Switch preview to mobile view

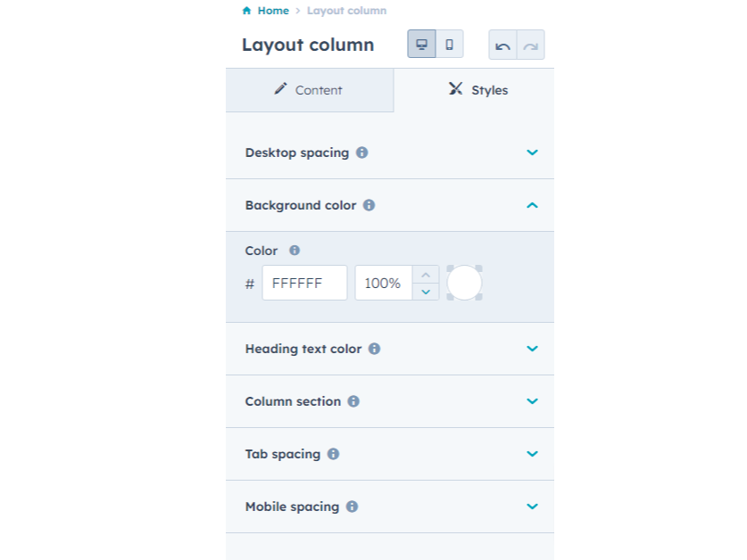[x=449, y=43]
